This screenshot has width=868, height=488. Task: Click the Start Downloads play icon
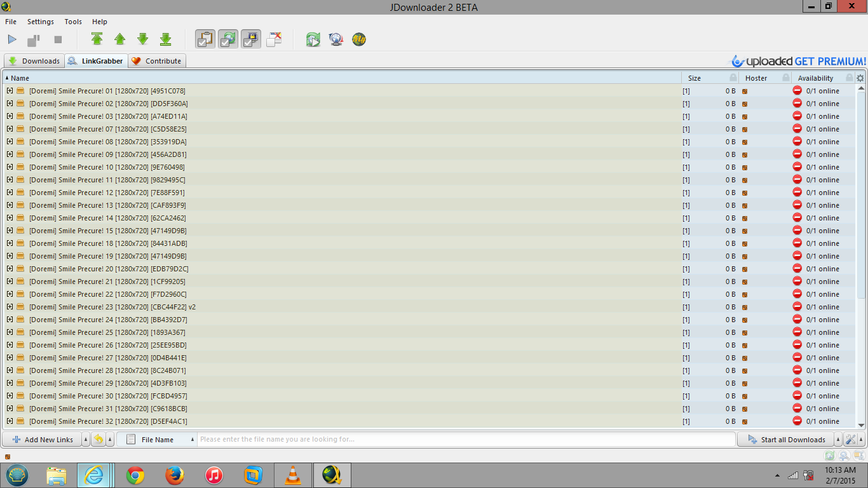[x=12, y=39]
